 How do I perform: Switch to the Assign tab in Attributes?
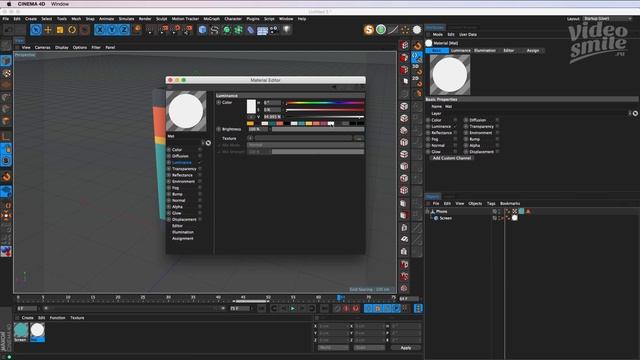[533, 51]
